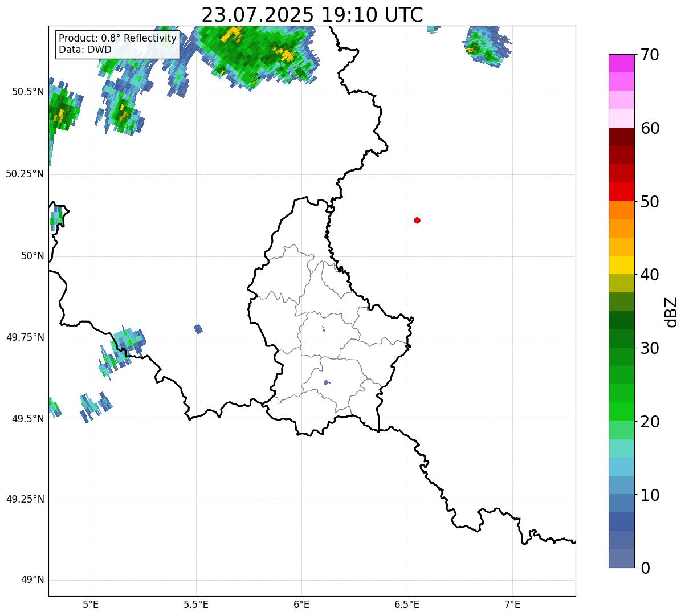This screenshot has width=685, height=616.
Task: Click the bright red colorbar segment
Action: pyautogui.click(x=621, y=191)
